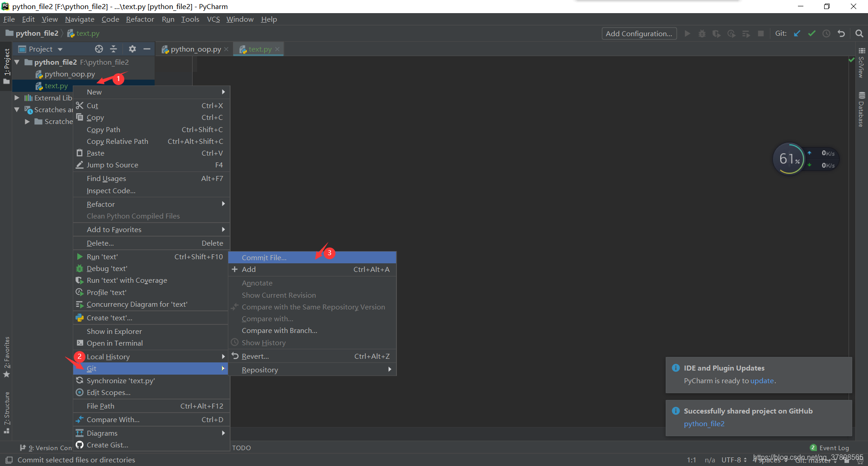
Task: Expand External Libraries tree node
Action: (x=17, y=98)
